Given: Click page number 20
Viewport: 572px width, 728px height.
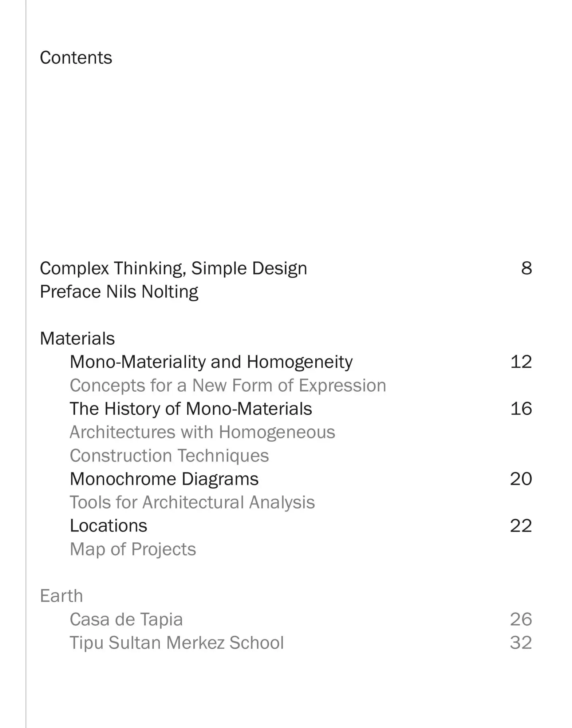Looking at the screenshot, I should point(521,479).
